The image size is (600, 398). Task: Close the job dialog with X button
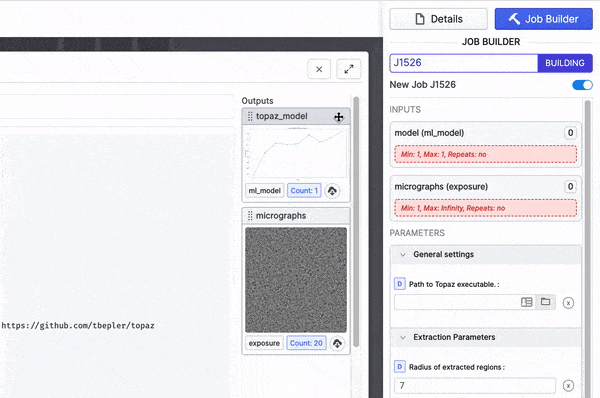click(x=319, y=69)
